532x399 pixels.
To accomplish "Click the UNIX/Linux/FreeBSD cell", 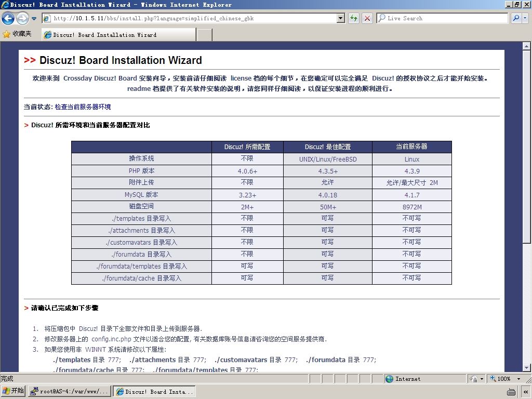I will 328,159.
